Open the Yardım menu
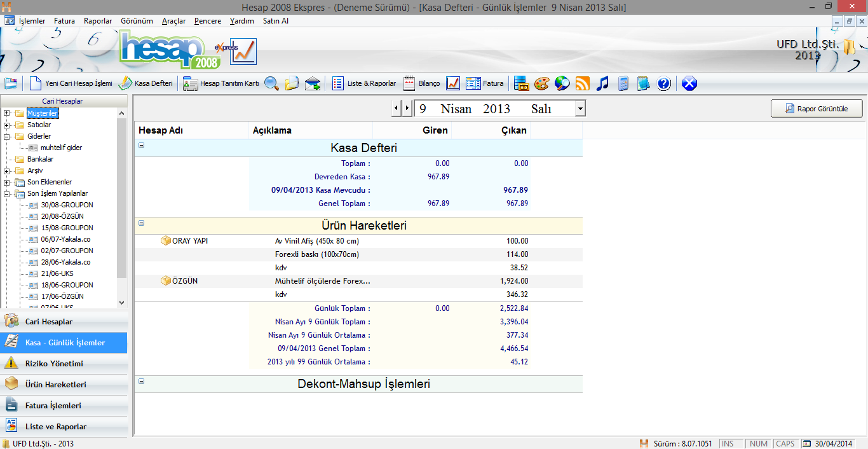 click(242, 21)
